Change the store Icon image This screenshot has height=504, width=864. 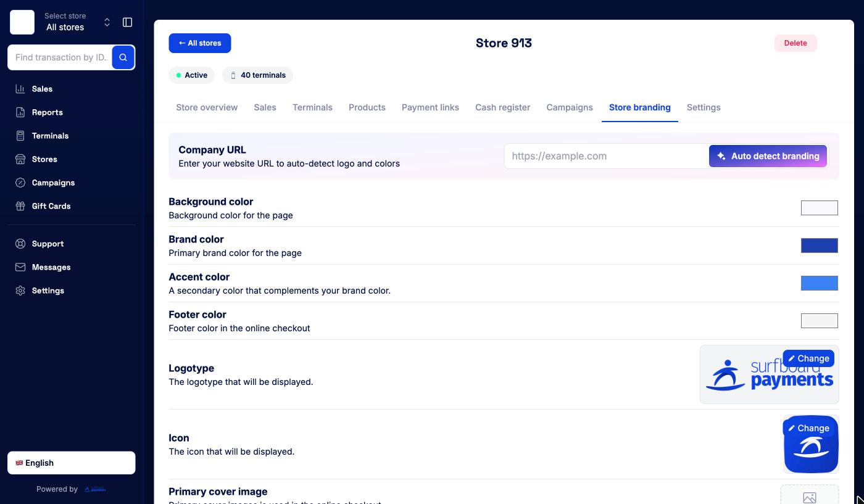pos(808,428)
